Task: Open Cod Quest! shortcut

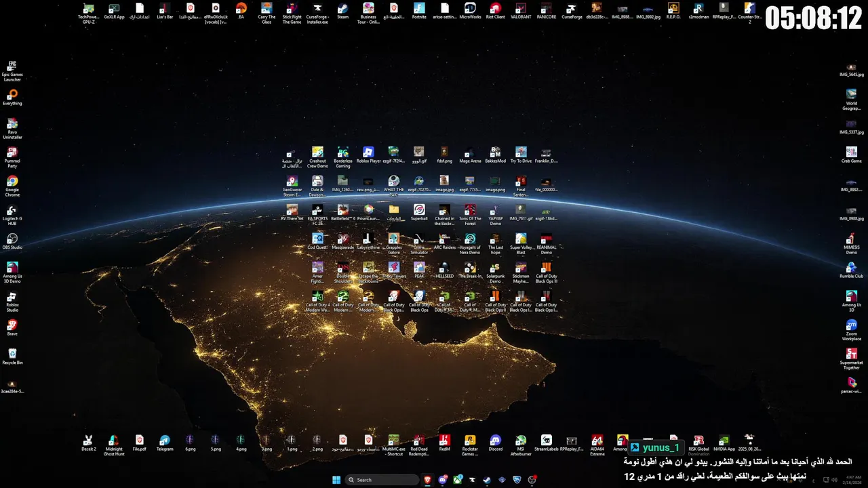Action: click(317, 241)
